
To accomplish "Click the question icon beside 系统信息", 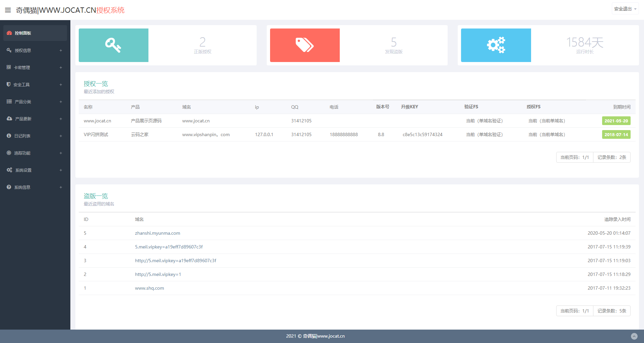I will click(x=9, y=187).
